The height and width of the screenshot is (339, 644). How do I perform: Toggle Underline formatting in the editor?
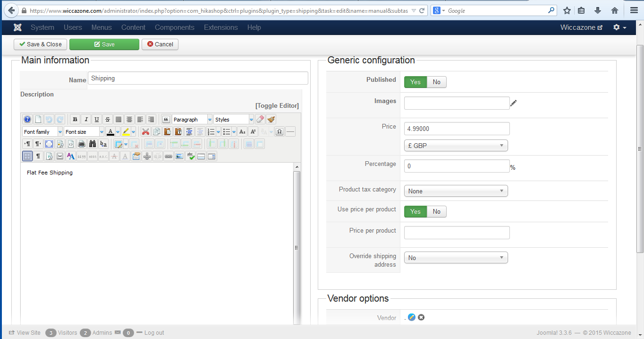(x=97, y=120)
